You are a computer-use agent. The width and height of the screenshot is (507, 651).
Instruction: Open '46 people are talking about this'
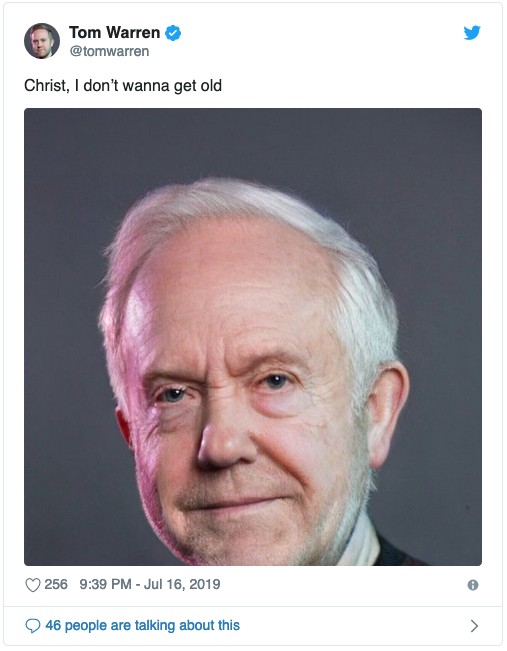tap(142, 625)
